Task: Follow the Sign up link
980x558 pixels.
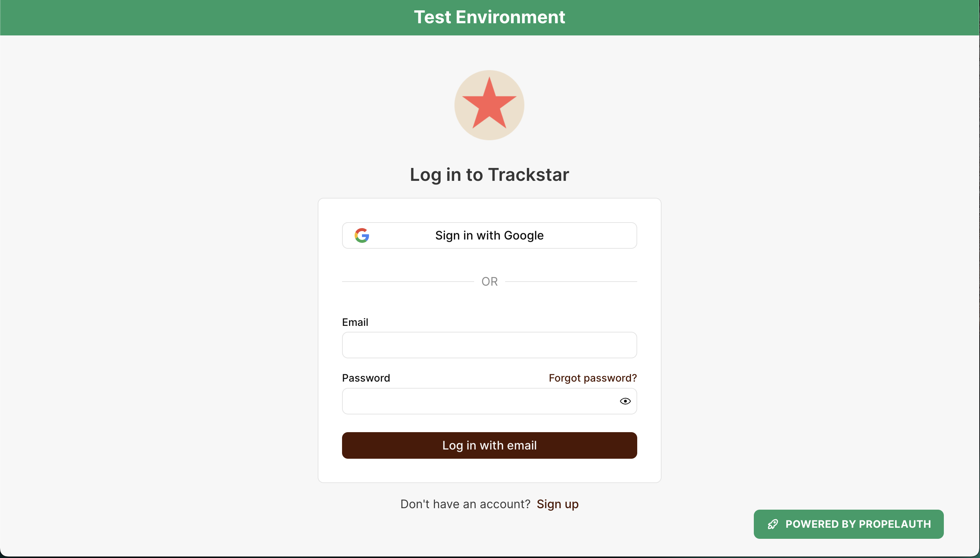Action: [x=557, y=504]
